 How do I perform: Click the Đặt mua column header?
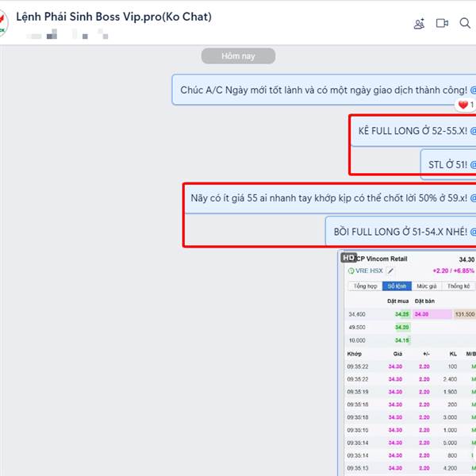[x=397, y=301]
